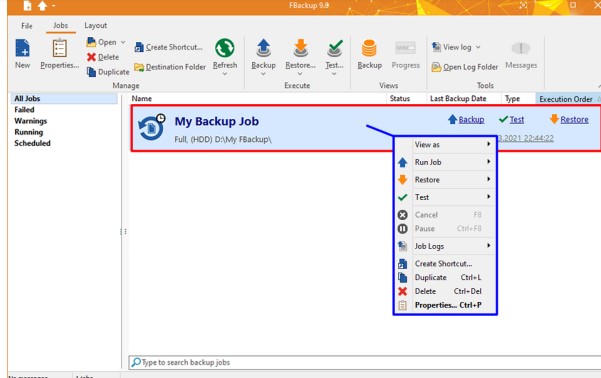This screenshot has width=601, height=378.
Task: Expand the Open dropdown arrow
Action: pyautogui.click(x=123, y=42)
